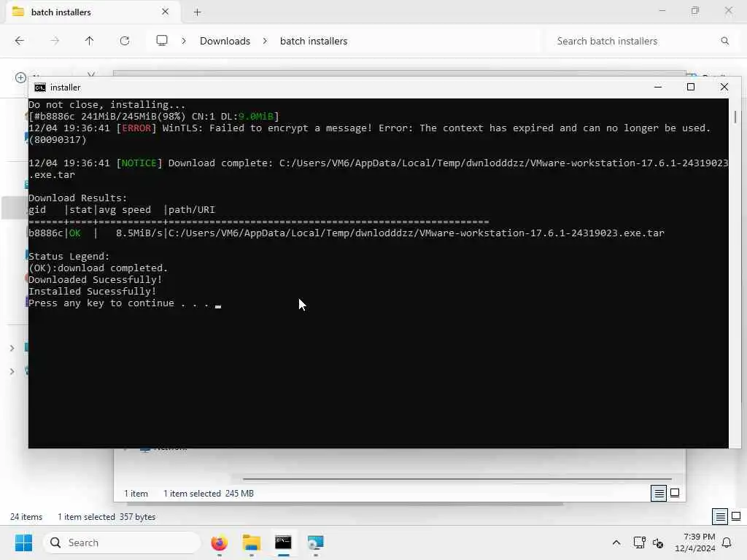Click the "24 items" status bar text
Image resolution: width=747 pixels, height=560 pixels.
[x=26, y=517]
